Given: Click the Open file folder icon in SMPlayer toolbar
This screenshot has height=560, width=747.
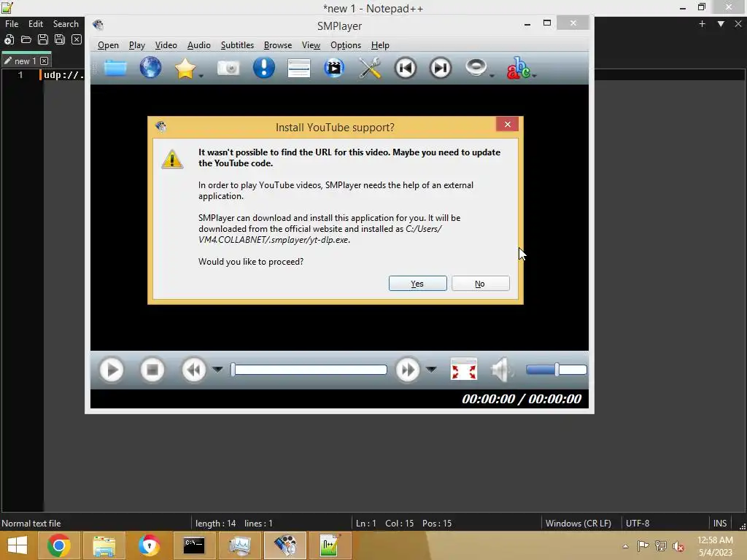Looking at the screenshot, I should click(115, 68).
